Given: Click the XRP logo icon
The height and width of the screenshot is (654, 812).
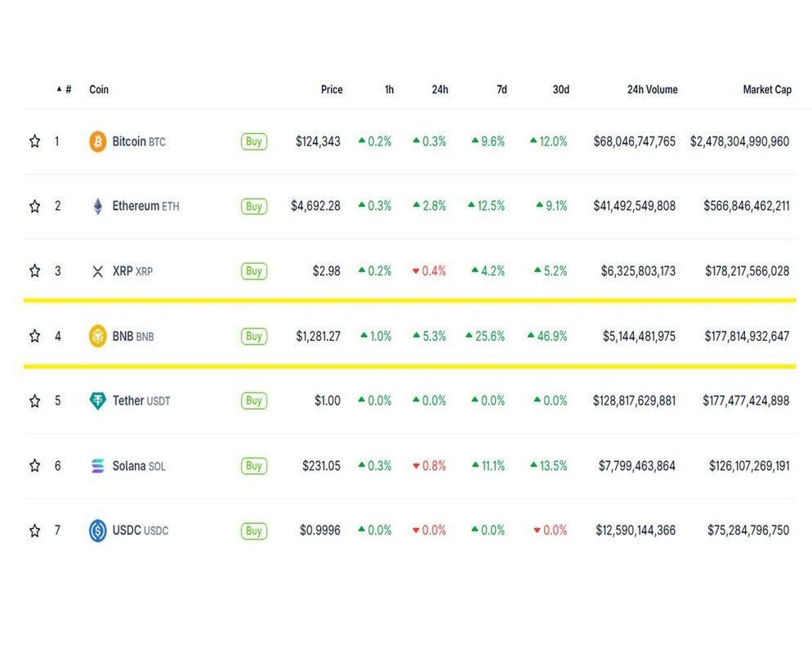Looking at the screenshot, I should [x=98, y=271].
